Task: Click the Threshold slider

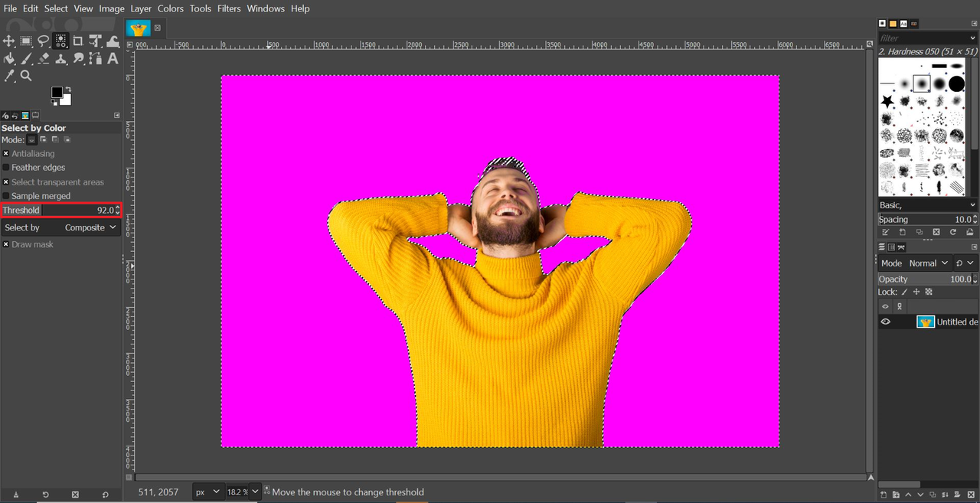Action: (x=60, y=210)
